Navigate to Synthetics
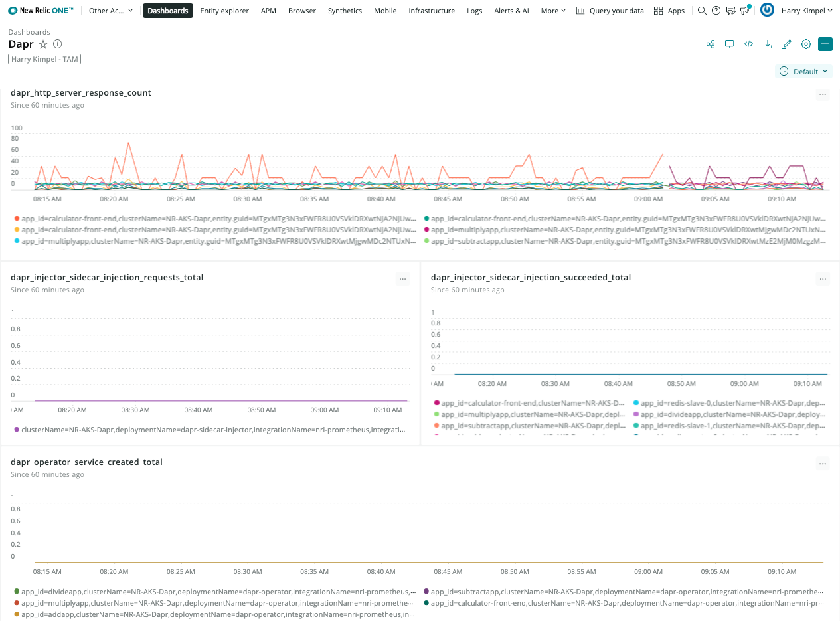Image resolution: width=840 pixels, height=621 pixels. [x=345, y=11]
